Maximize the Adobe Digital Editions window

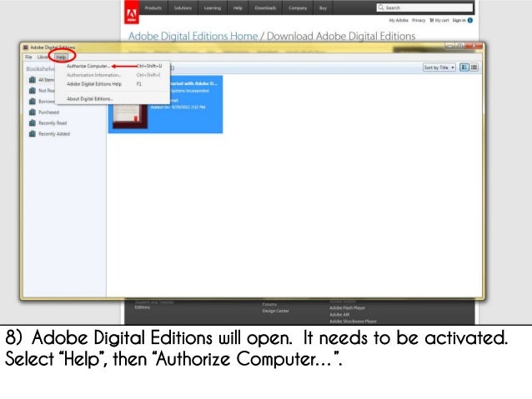click(x=460, y=46)
